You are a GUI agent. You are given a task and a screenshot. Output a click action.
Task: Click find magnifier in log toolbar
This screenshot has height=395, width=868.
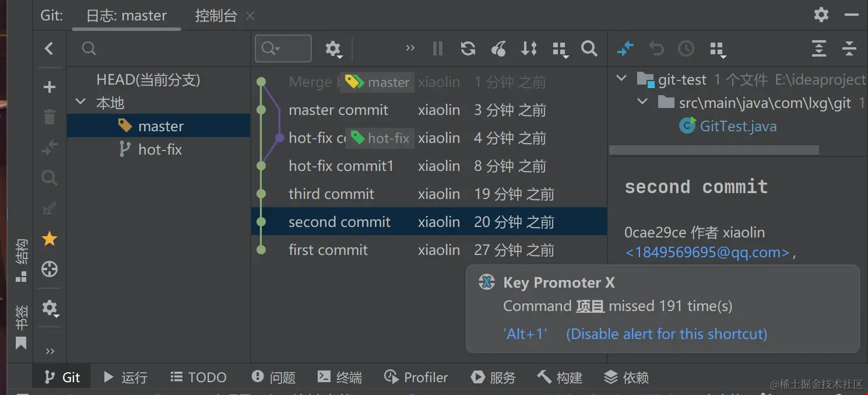(589, 48)
